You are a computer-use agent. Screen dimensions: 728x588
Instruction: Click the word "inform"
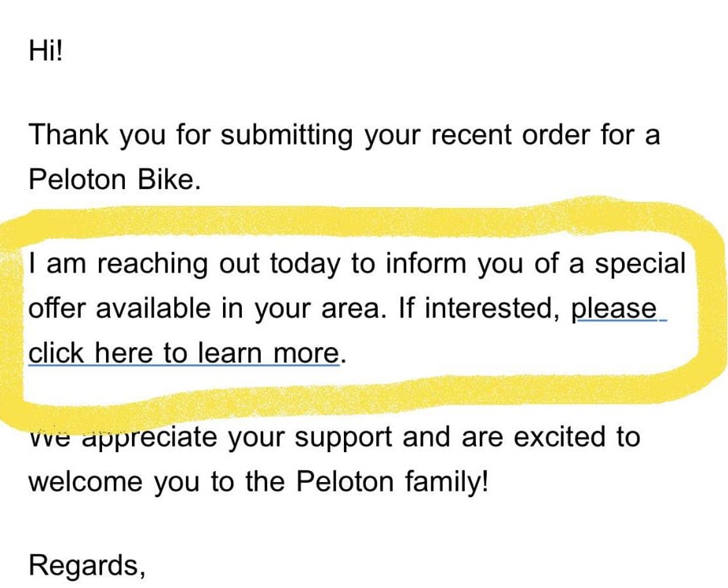(425, 264)
